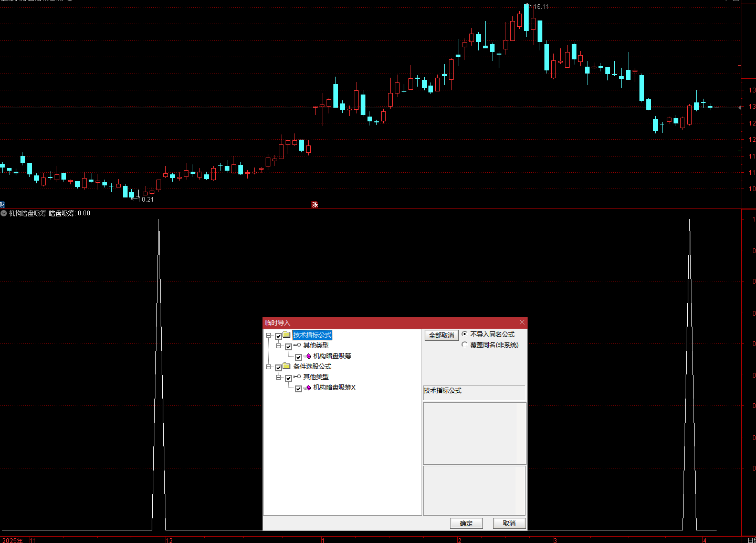The width and height of the screenshot is (756, 543).
Task: Click the month 4 marker on time axis
Action: (x=705, y=540)
